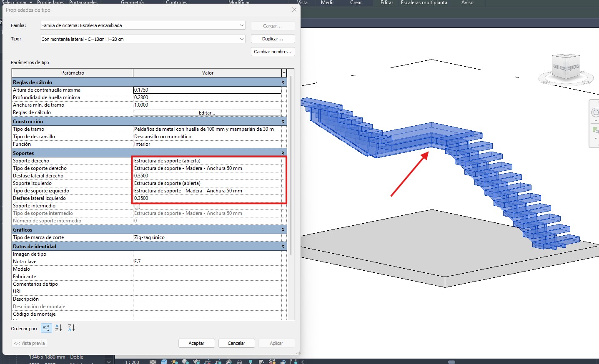Sort parameters alphabetically A to Z

click(58, 328)
